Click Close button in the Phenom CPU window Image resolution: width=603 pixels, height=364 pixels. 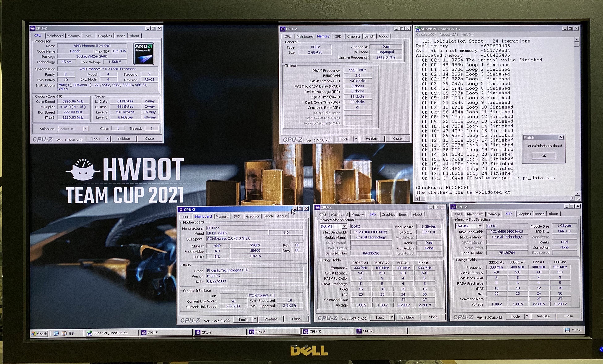pos(149,139)
